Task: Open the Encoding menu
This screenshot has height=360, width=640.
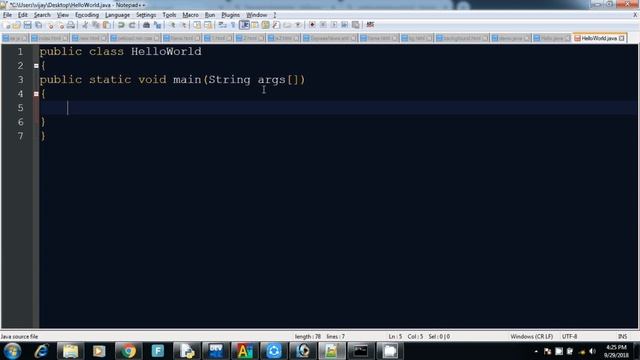Action: coord(87,15)
